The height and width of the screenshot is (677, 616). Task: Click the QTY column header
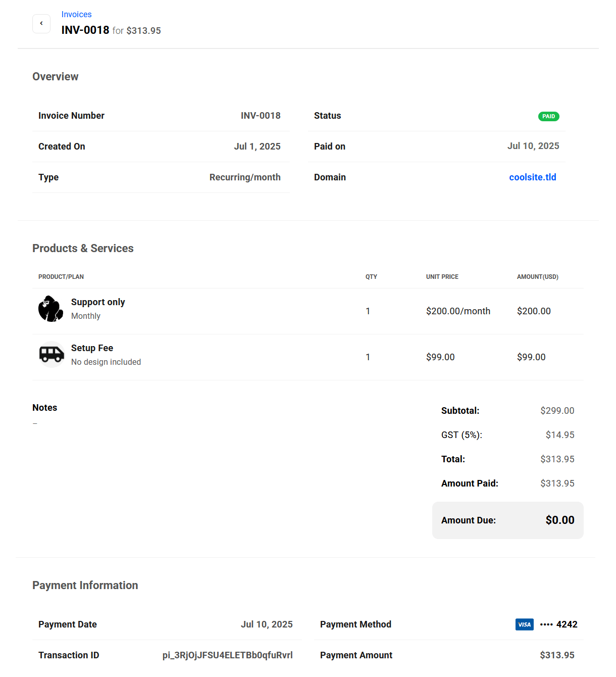371,277
